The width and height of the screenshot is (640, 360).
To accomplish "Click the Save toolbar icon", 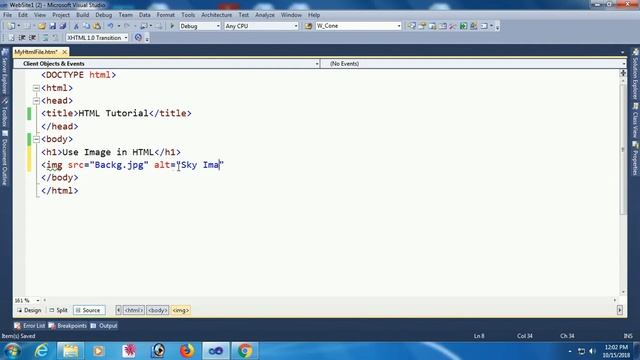I will click(52, 26).
